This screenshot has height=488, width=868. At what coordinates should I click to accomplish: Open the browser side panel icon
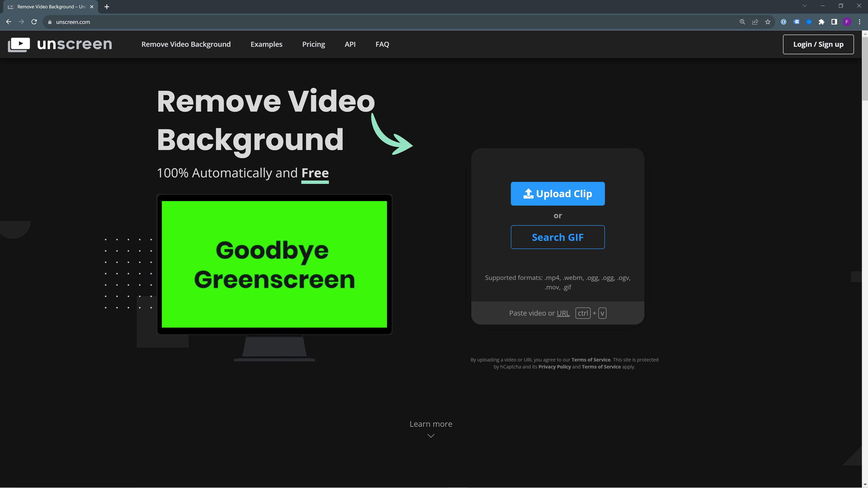point(834,21)
